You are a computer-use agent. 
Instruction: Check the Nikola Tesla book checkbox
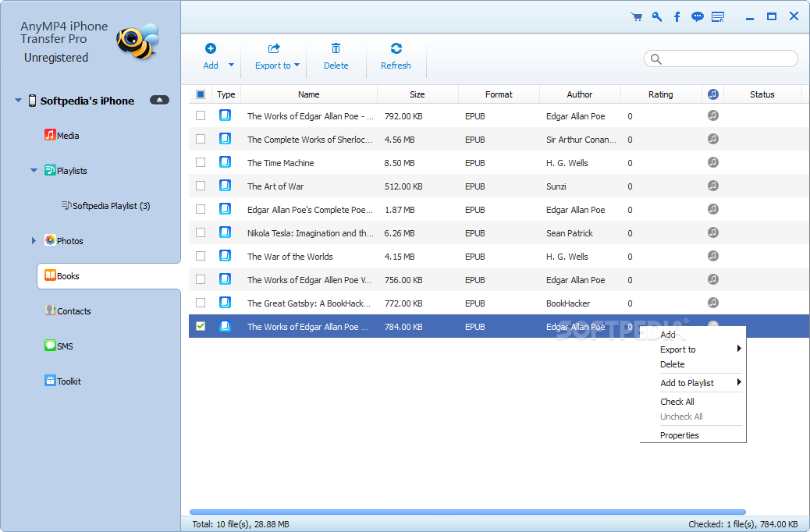(201, 232)
